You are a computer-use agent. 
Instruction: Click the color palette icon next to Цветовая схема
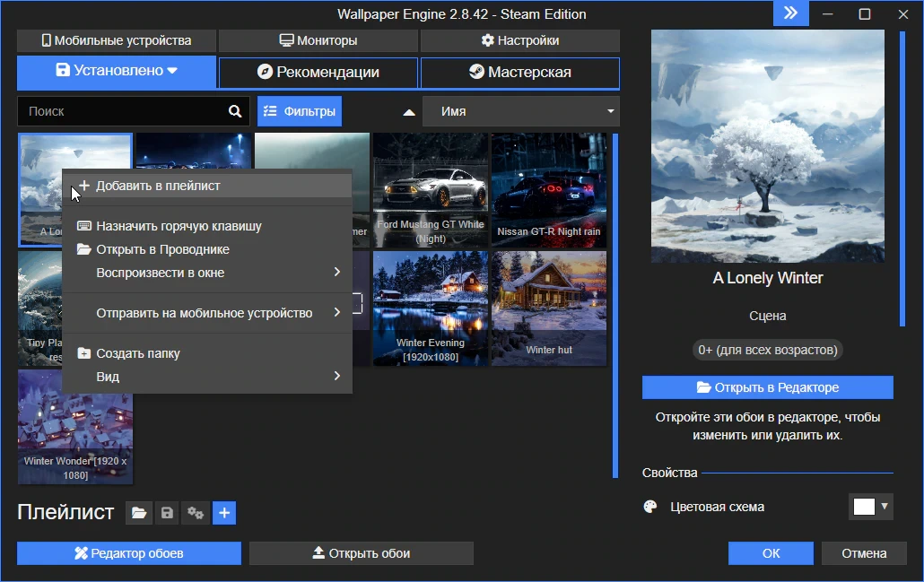(x=650, y=507)
